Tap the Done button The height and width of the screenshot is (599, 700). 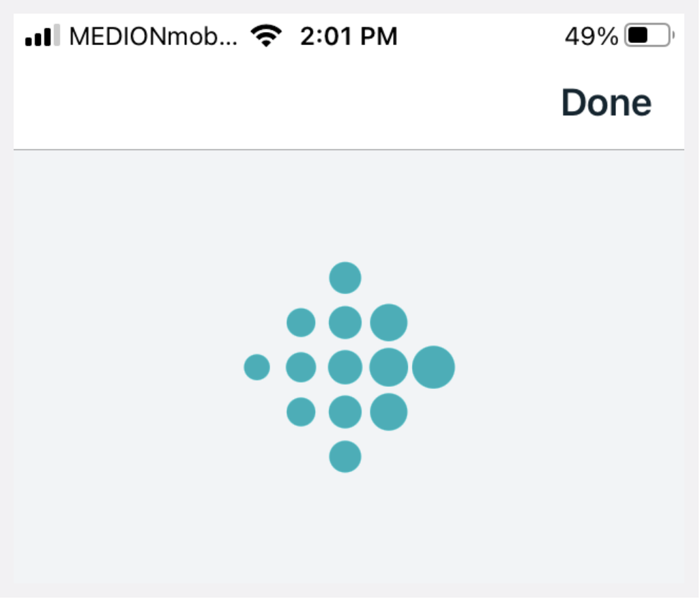606,103
